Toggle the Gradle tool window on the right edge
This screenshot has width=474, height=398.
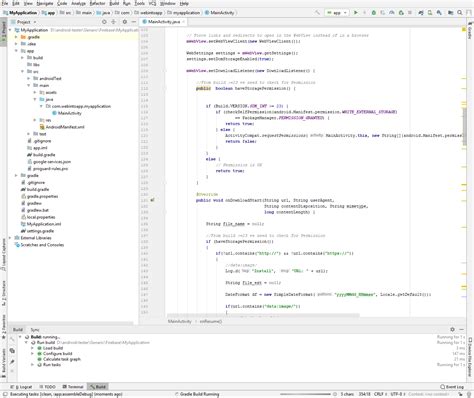[x=470, y=30]
